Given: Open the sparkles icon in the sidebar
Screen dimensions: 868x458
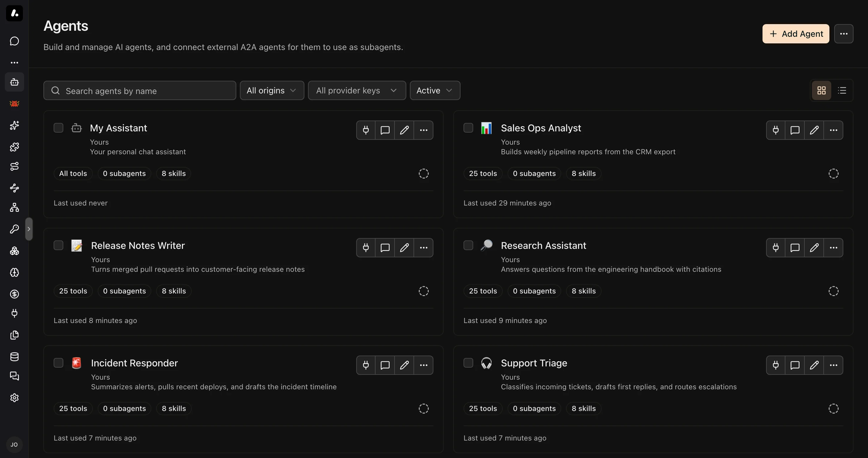Looking at the screenshot, I should tap(14, 125).
